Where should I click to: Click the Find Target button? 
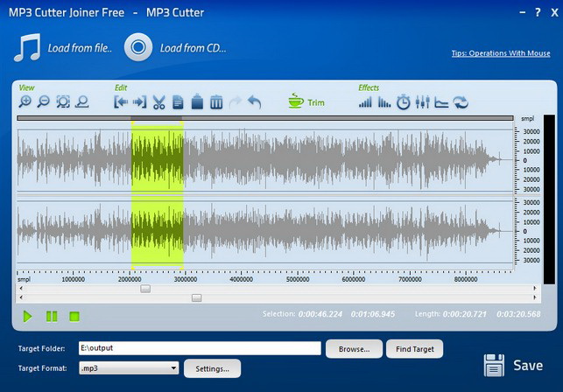click(x=415, y=349)
